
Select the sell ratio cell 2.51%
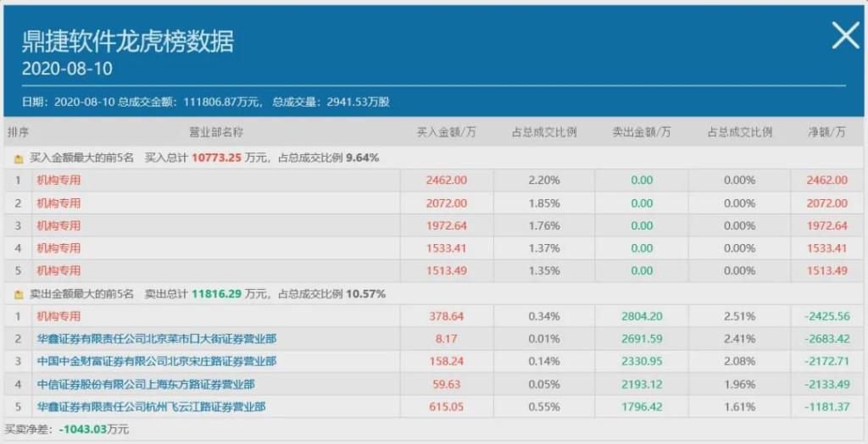tap(739, 316)
